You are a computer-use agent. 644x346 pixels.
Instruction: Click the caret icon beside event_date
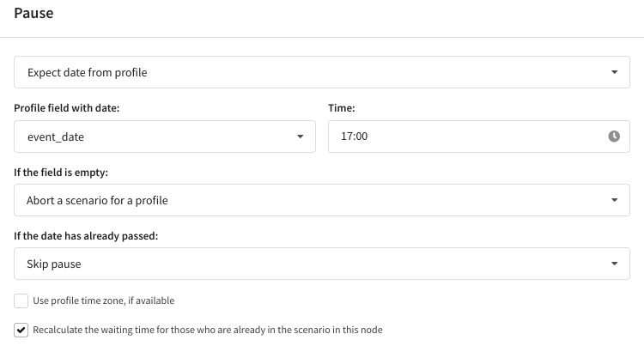[x=301, y=137]
